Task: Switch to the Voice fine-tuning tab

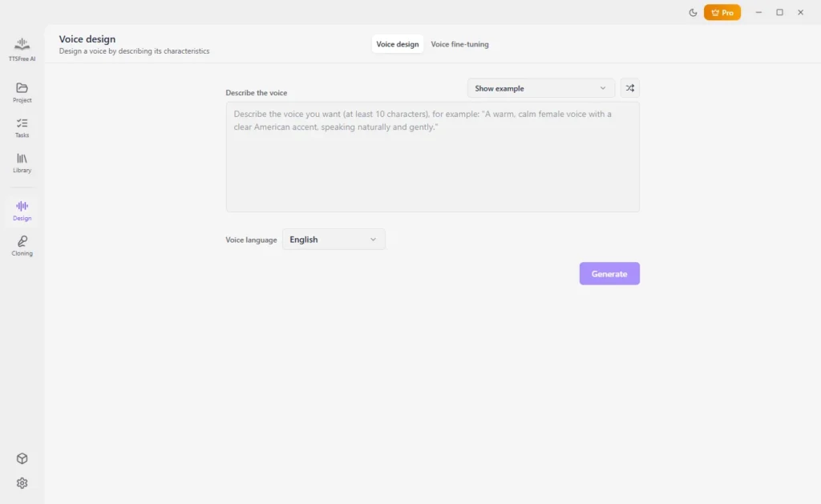Action: [x=459, y=44]
